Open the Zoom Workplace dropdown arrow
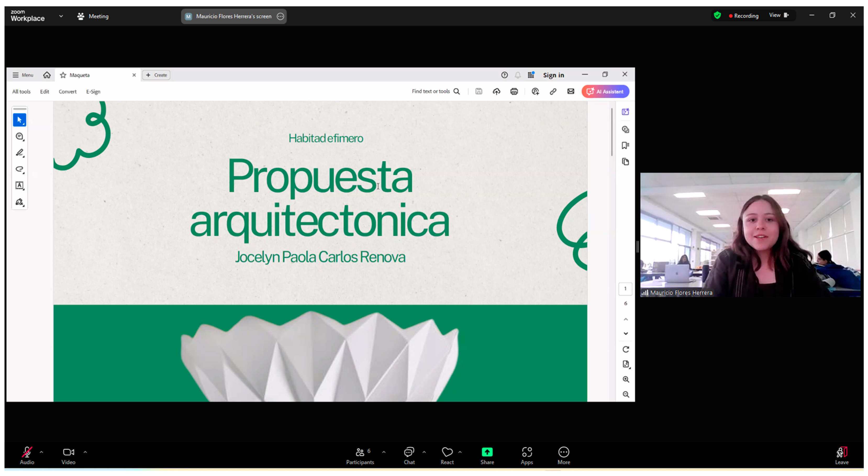This screenshot has width=868, height=476. (x=61, y=16)
